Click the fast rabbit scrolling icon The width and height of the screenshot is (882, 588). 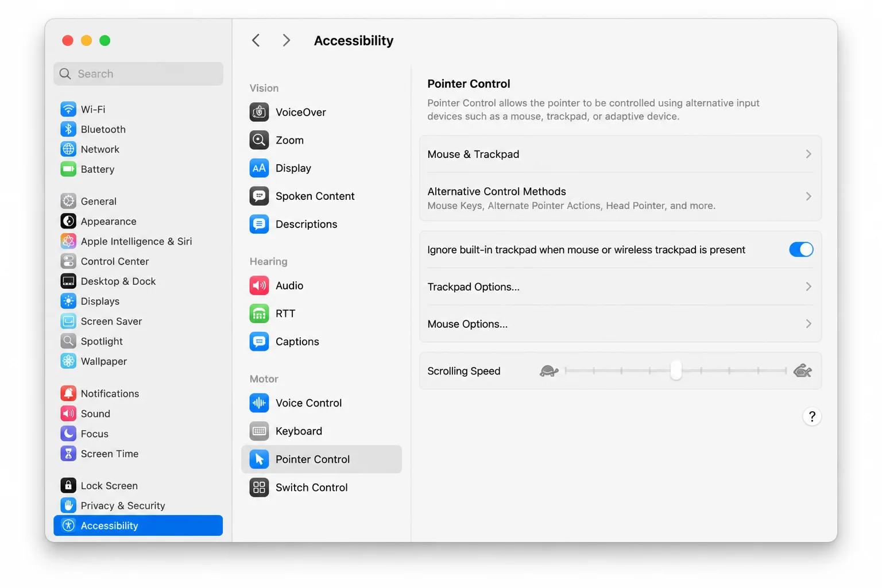[x=802, y=371]
